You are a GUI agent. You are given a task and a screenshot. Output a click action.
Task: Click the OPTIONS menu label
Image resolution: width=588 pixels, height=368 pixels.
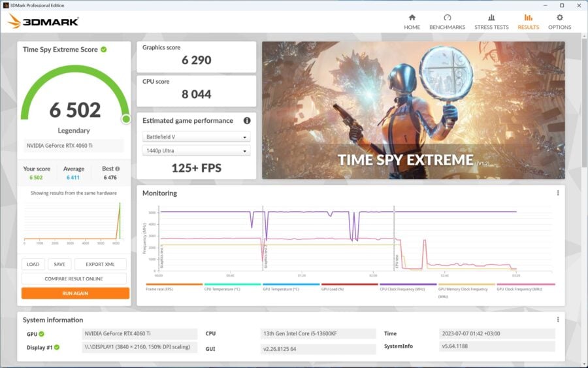pyautogui.click(x=559, y=27)
